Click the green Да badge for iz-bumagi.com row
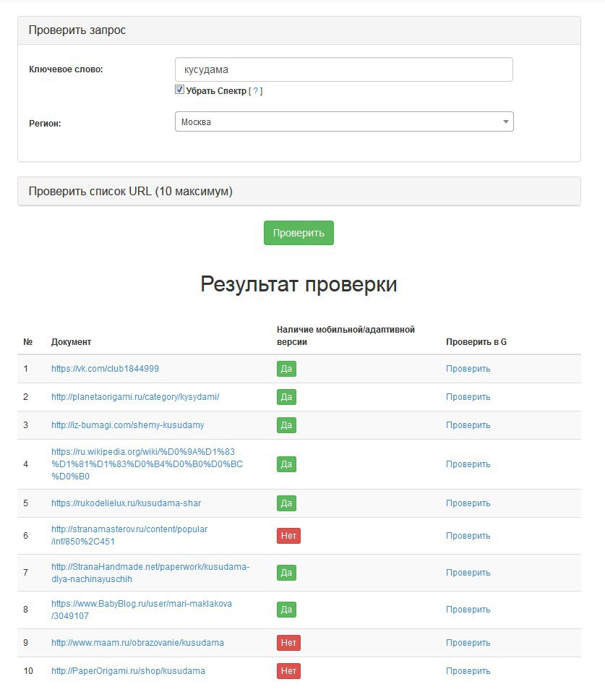605x700 pixels. pos(286,425)
